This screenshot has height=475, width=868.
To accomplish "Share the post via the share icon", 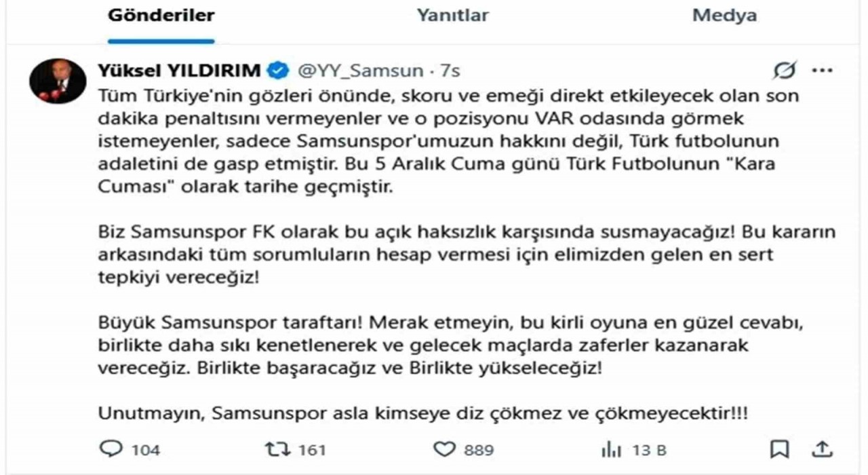I will click(x=821, y=449).
